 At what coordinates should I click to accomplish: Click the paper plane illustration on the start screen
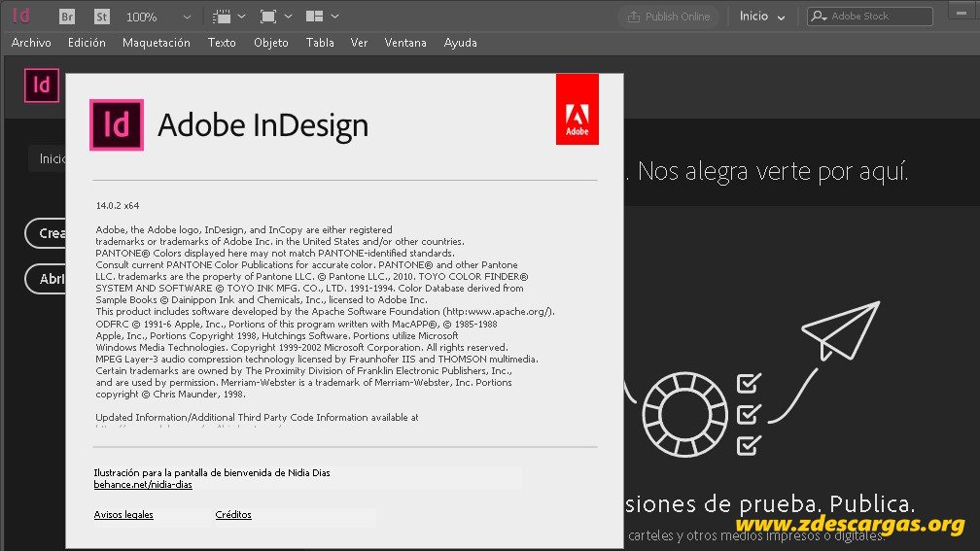[841, 331]
